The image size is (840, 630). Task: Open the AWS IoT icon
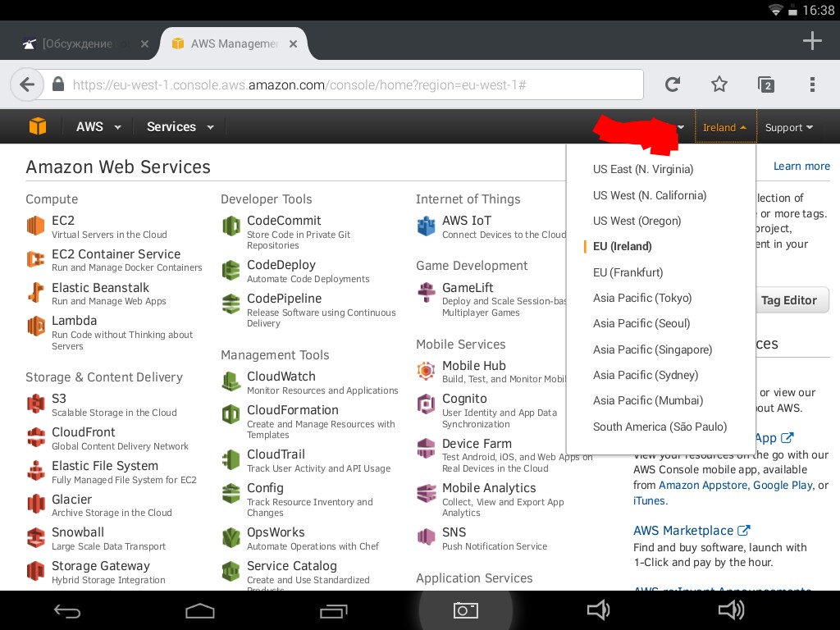[427, 226]
